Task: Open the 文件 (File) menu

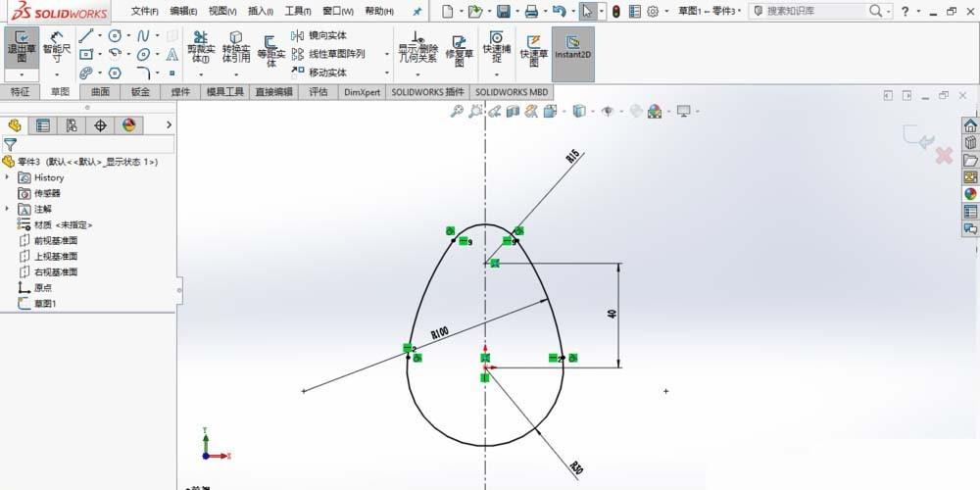Action: click(x=144, y=11)
